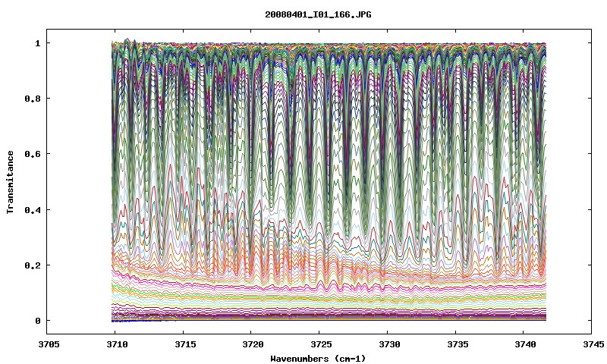Viewport: 607px width, 364px height.
Task: Click the y-axis tick label 0
Action: (x=38, y=321)
